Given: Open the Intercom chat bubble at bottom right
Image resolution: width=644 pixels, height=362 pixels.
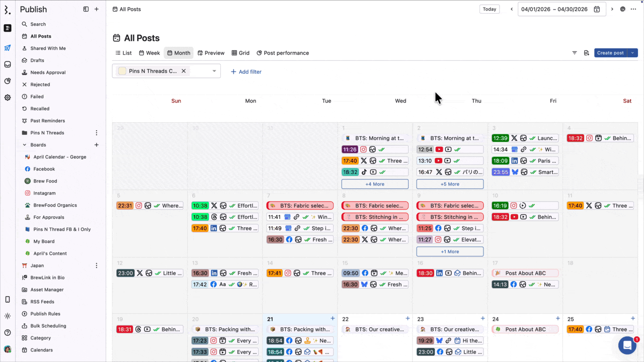Looking at the screenshot, I should tap(627, 345).
